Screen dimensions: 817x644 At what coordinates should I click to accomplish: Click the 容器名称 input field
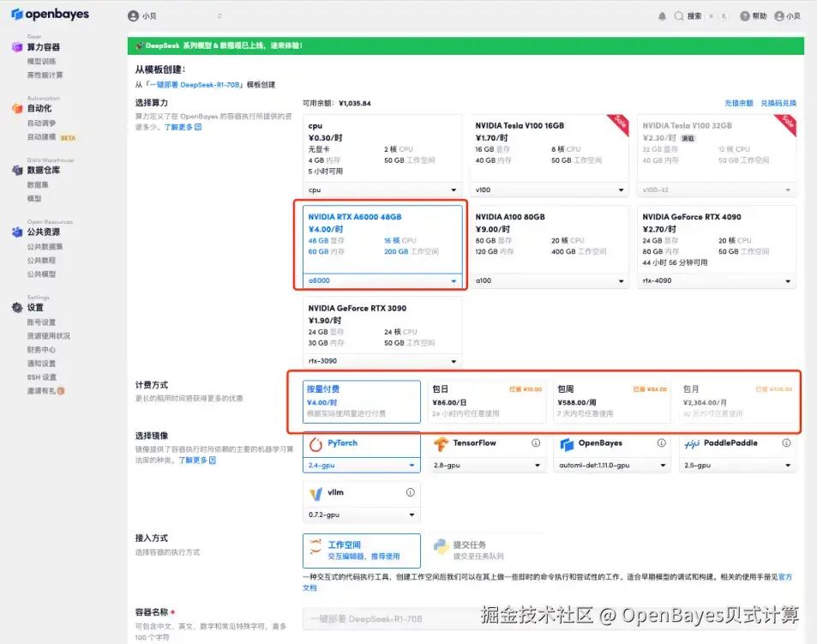pyautogui.click(x=550, y=619)
